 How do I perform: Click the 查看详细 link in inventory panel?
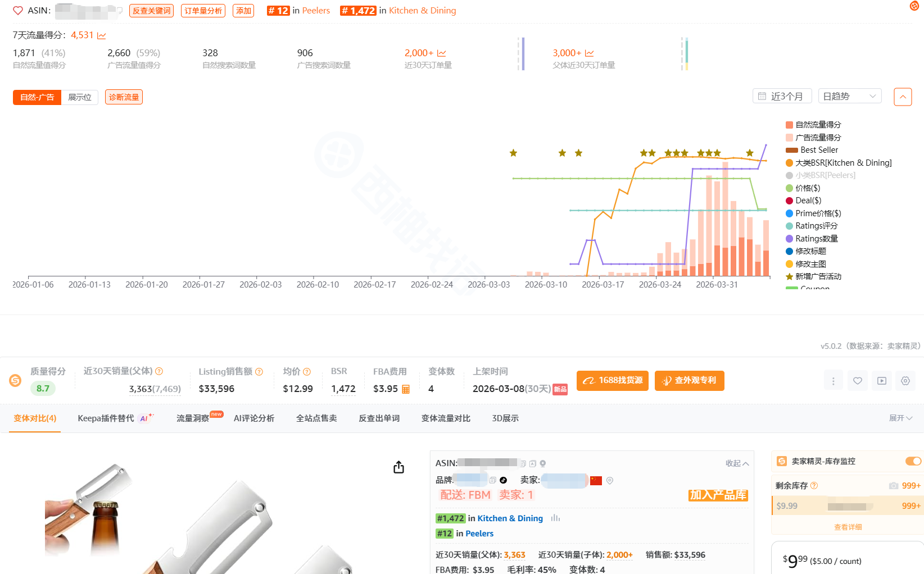click(x=848, y=527)
